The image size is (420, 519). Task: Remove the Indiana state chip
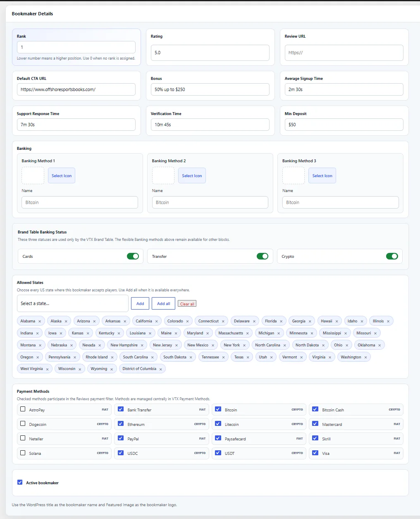point(37,334)
